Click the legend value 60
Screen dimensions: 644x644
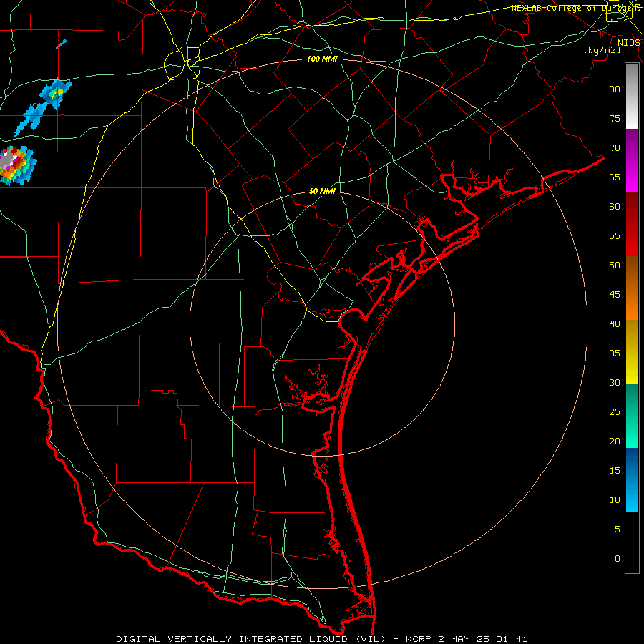coord(615,207)
